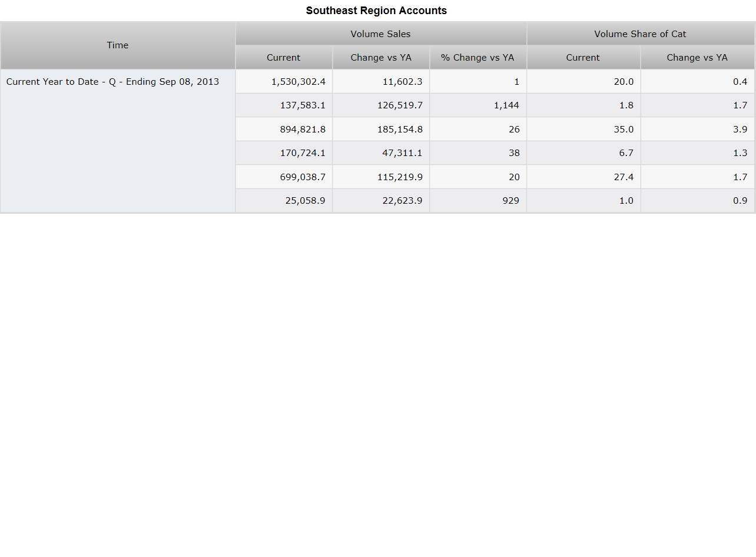The height and width of the screenshot is (557, 756).
Task: Click the Volume Share of Cat header
Action: (x=641, y=34)
